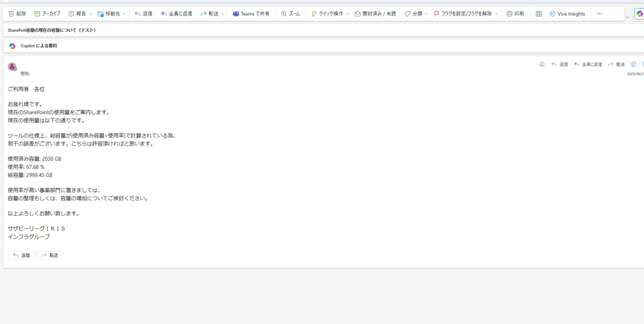Open Viva Insights from the toolbar
This screenshot has height=324, width=644.
coord(567,13)
